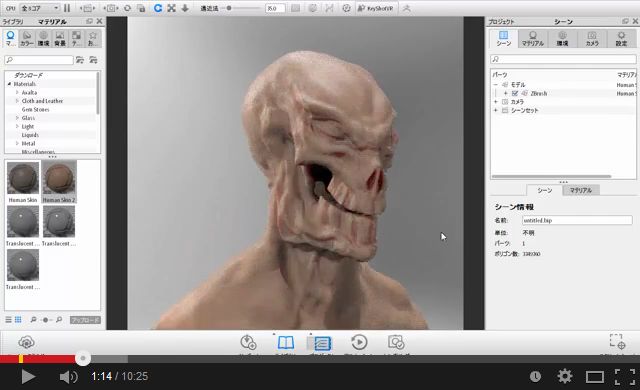640x390 pixels.
Task: Click the camera icon with side arrows in the toolbar
Action: tap(111, 8)
